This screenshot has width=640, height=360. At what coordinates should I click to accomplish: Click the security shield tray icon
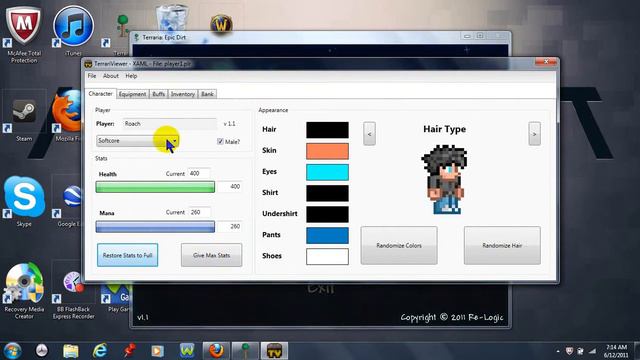coord(569,351)
